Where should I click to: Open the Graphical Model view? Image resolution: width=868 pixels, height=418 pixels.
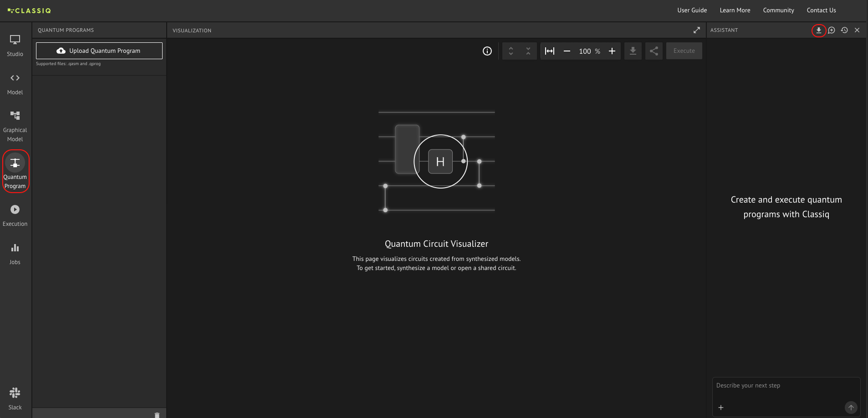[x=15, y=127]
